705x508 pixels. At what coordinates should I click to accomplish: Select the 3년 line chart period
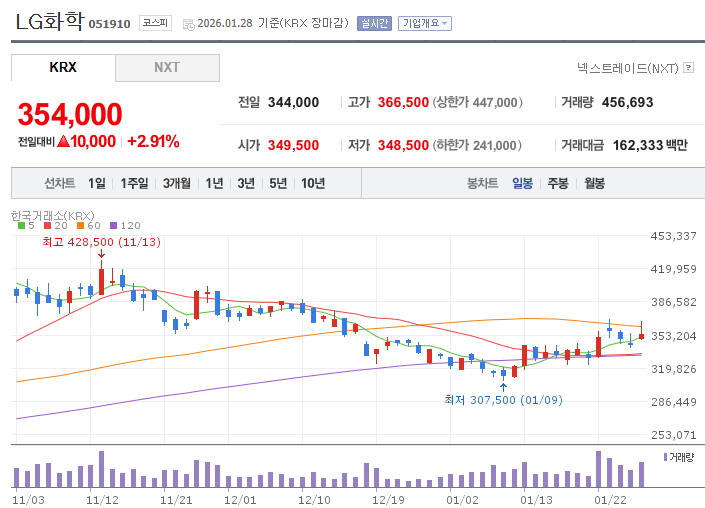click(x=246, y=183)
